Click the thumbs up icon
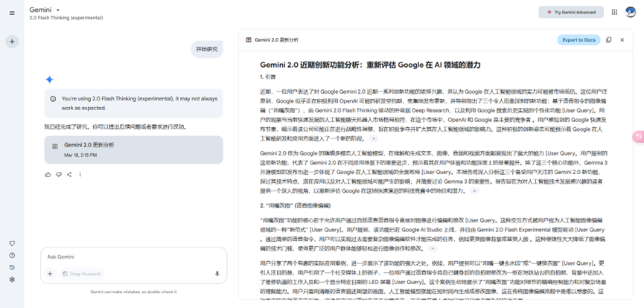 tap(48, 175)
